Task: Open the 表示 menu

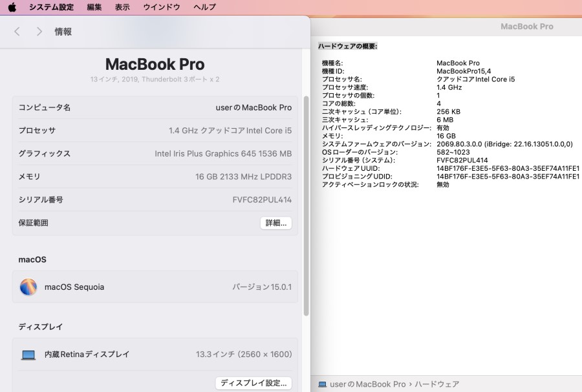Action: click(x=122, y=7)
